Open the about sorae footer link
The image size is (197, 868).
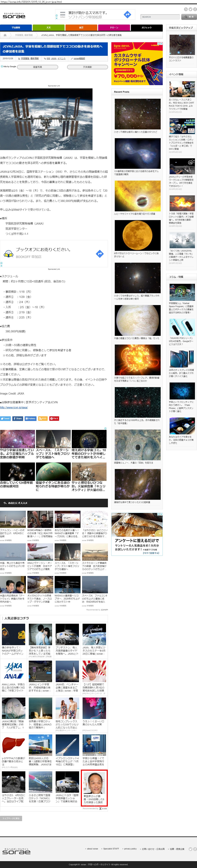point(93,848)
